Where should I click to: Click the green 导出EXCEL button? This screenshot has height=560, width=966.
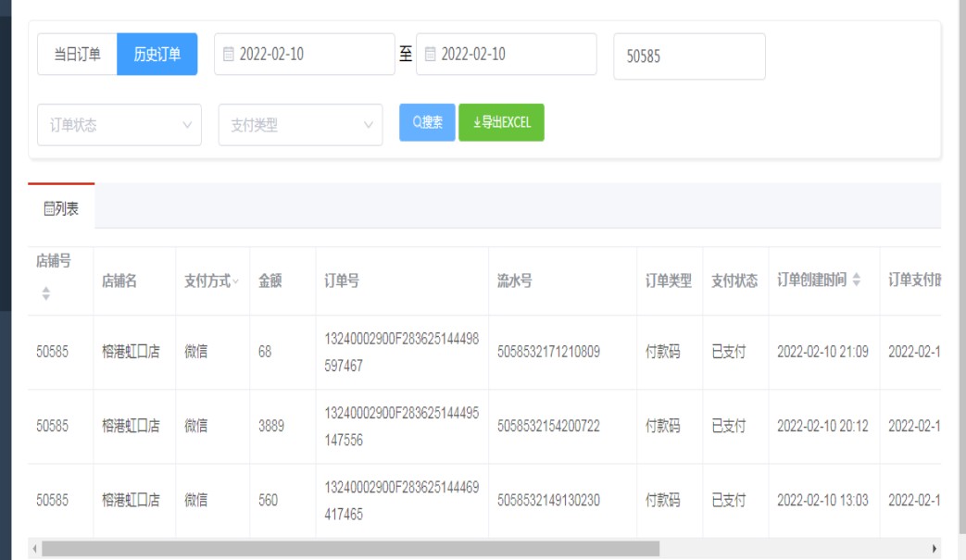501,122
